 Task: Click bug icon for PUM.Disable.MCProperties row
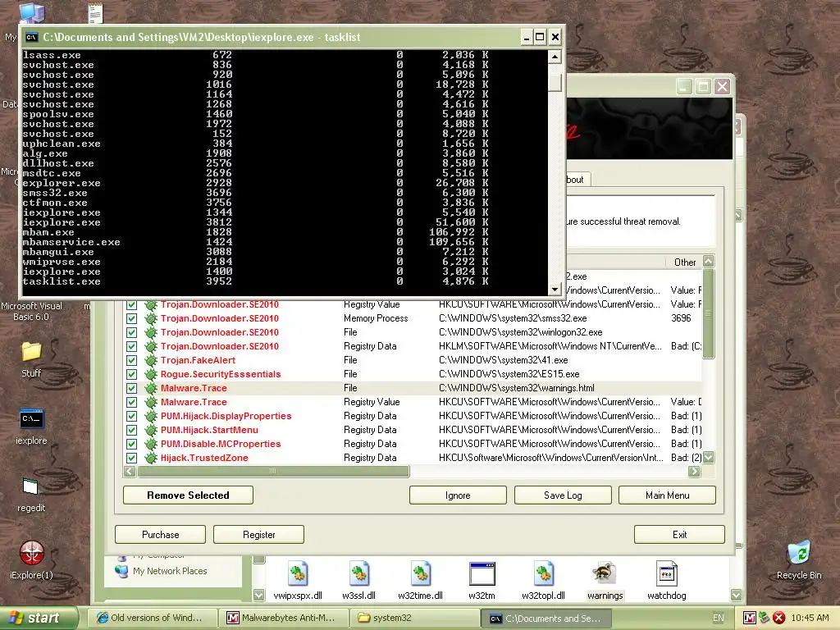151,444
